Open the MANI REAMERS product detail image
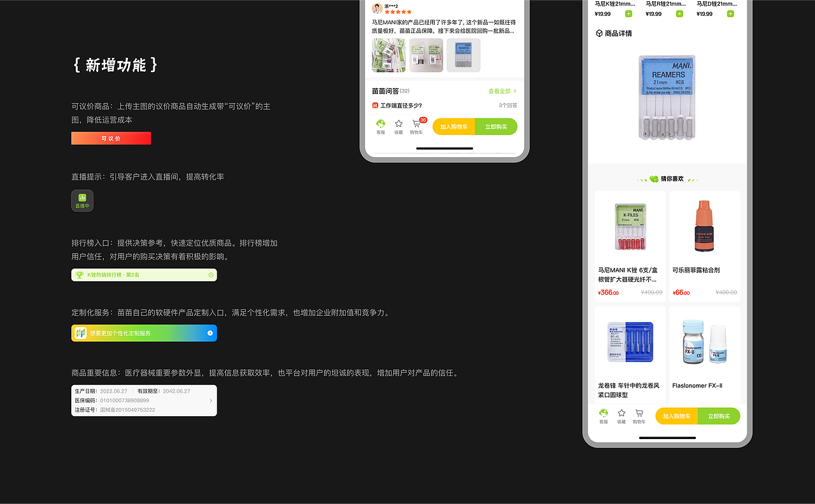Image resolution: width=815 pixels, height=504 pixels. [667, 97]
